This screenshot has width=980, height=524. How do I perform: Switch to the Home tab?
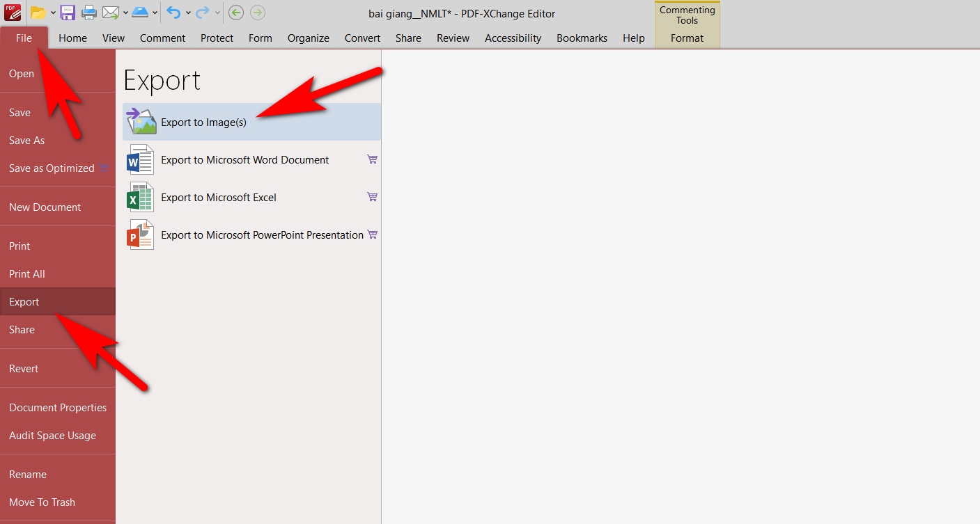72,38
